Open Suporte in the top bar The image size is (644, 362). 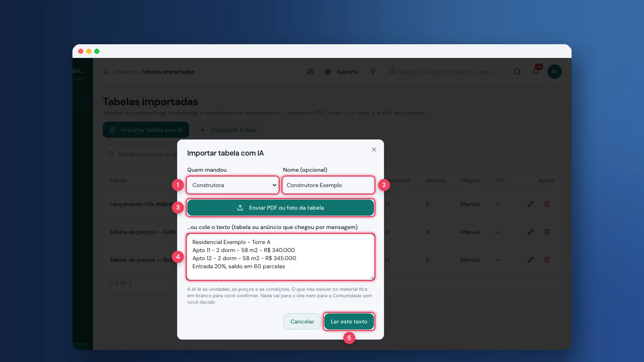(342, 72)
